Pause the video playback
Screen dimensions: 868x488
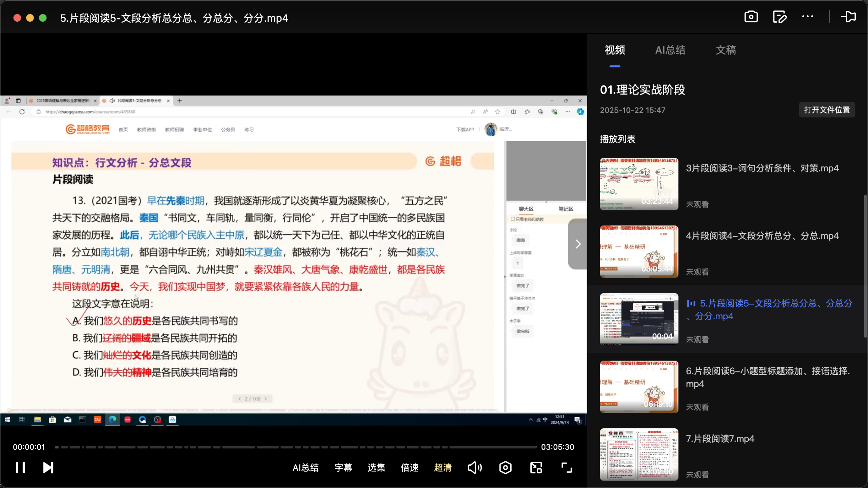[x=20, y=468]
